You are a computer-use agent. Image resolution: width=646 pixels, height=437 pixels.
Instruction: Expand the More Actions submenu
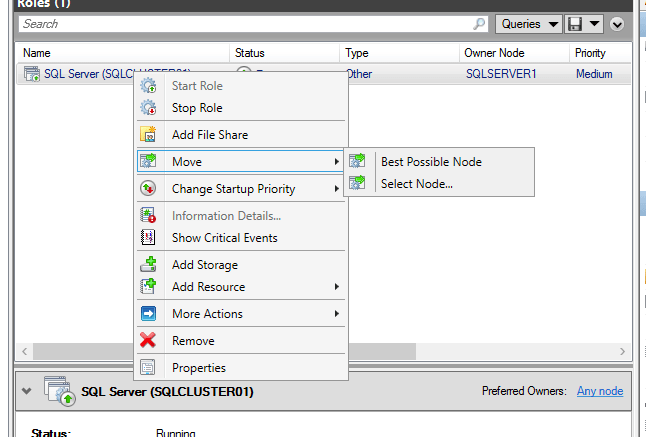[x=337, y=313]
